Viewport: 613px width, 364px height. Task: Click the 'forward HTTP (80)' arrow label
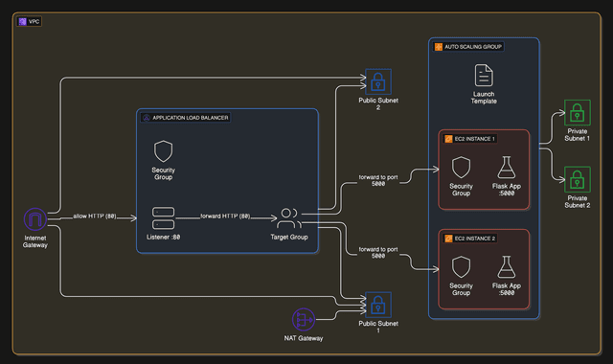pyautogui.click(x=225, y=216)
